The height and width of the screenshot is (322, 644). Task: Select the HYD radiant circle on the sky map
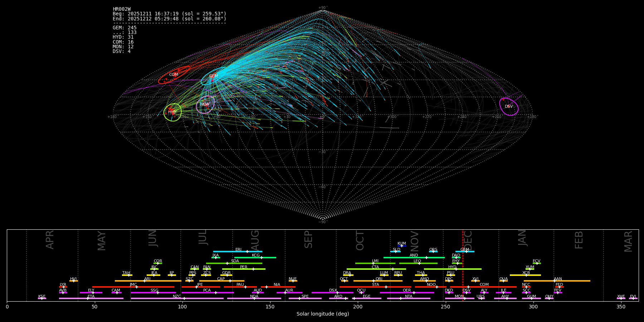[173, 112]
